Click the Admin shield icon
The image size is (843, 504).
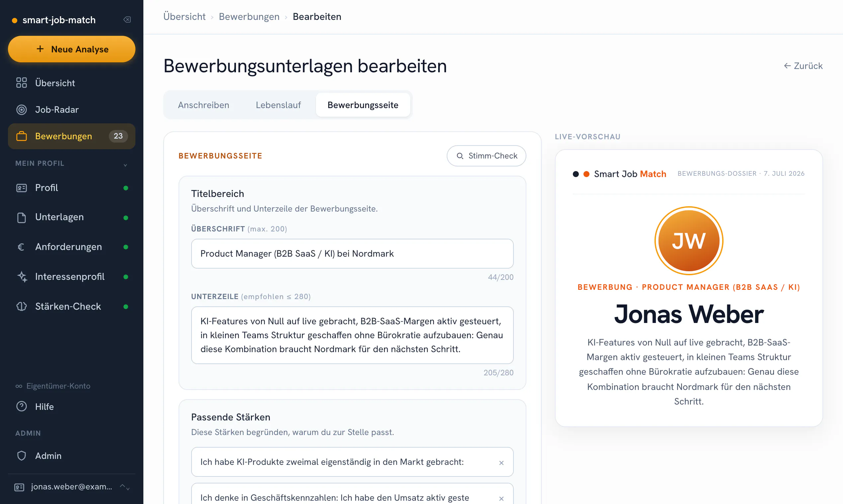pos(22,456)
